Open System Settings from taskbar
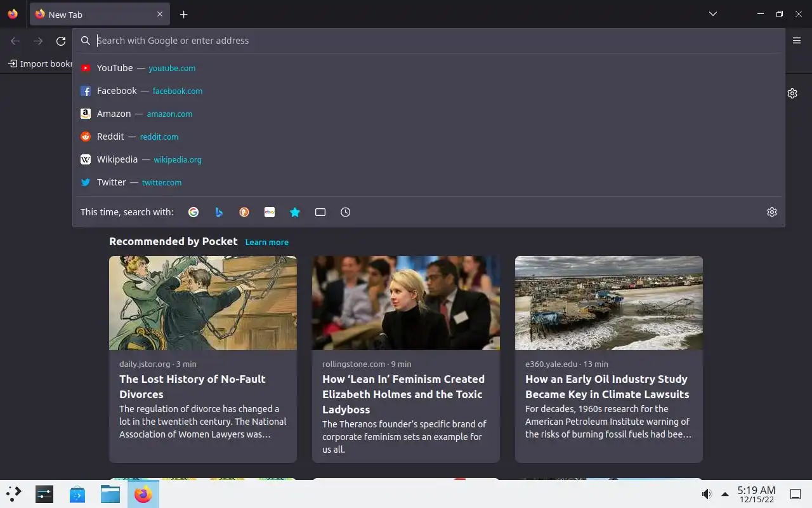The image size is (812, 508). tap(44, 493)
